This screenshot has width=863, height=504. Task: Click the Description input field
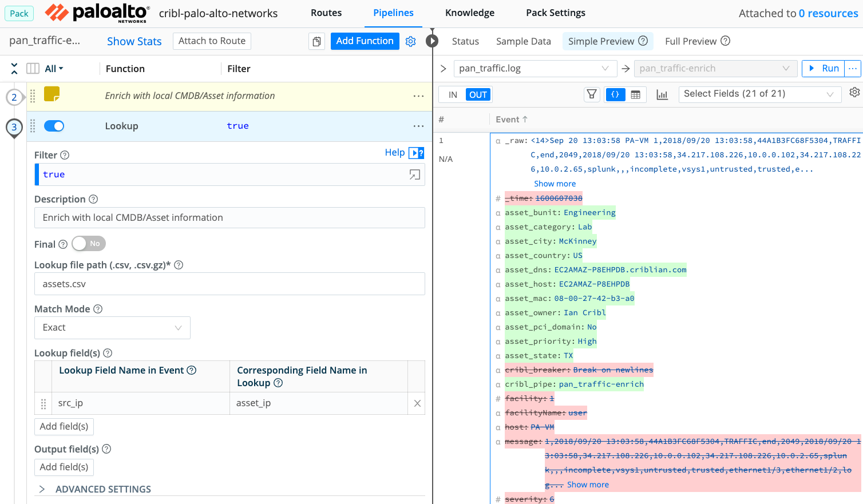[229, 218]
